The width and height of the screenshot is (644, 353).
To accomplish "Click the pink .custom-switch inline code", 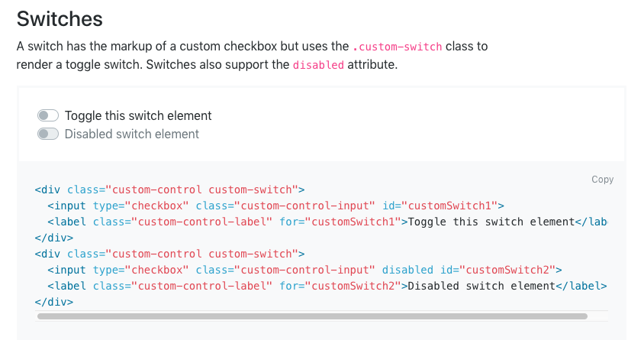I will point(398,47).
